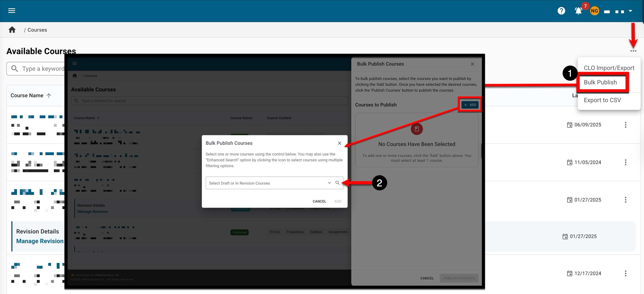Image resolution: width=644 pixels, height=294 pixels.
Task: Click the Manage Revision link
Action: pyautogui.click(x=40, y=241)
